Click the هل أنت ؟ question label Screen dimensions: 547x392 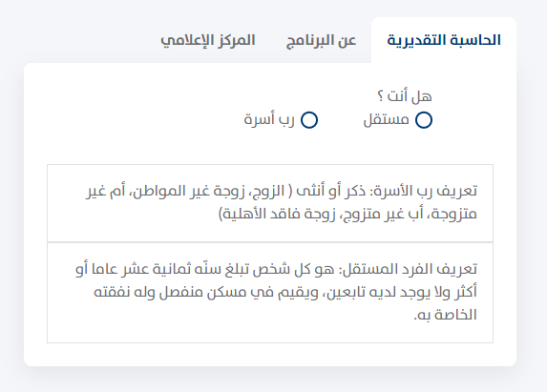click(x=405, y=96)
